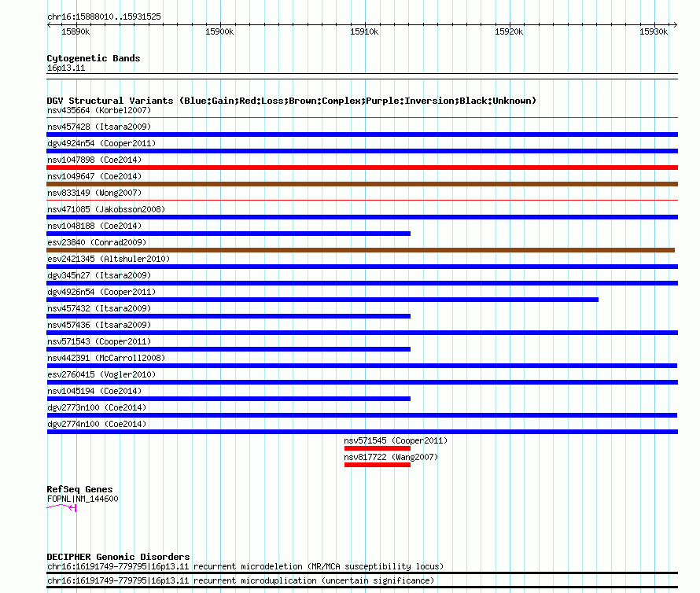Click the nsv457436 (Itsara2009) label
The width and height of the screenshot is (700, 593).
tap(99, 325)
